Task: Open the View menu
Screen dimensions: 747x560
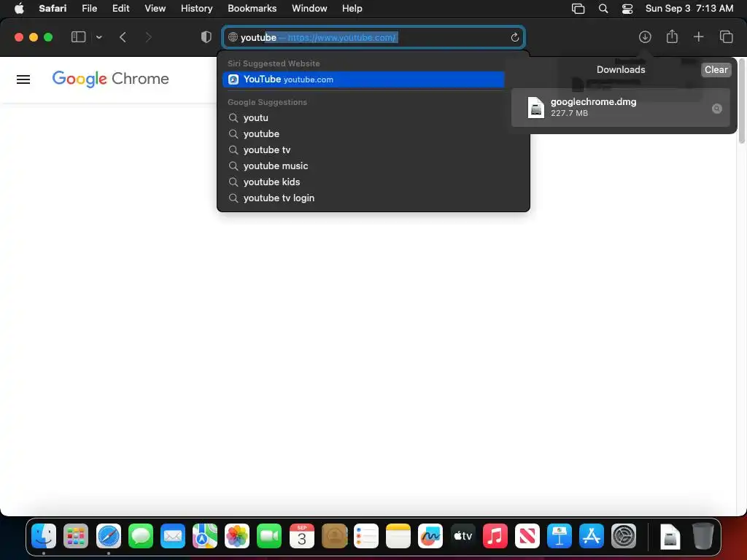Action: click(x=155, y=8)
